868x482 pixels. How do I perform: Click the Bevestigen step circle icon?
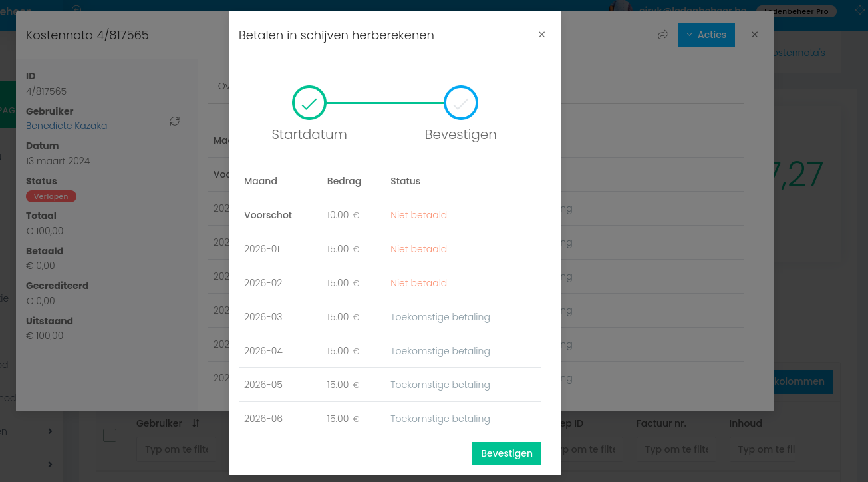tap(461, 103)
